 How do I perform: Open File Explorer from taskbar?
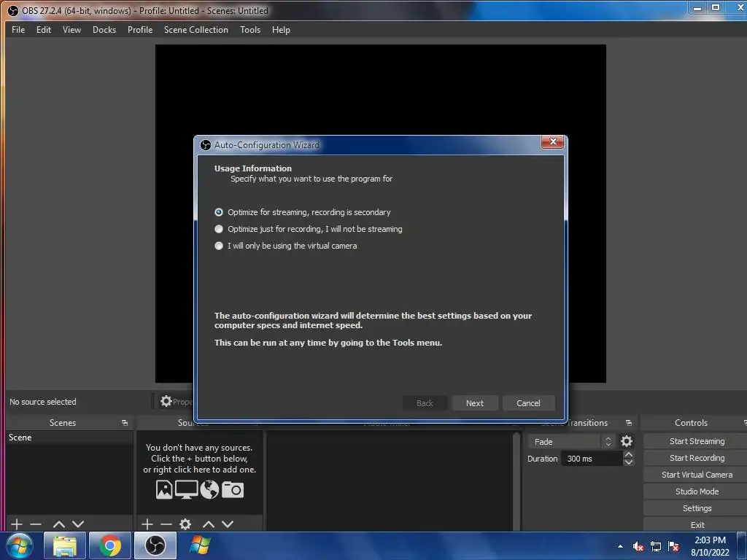[x=65, y=545]
